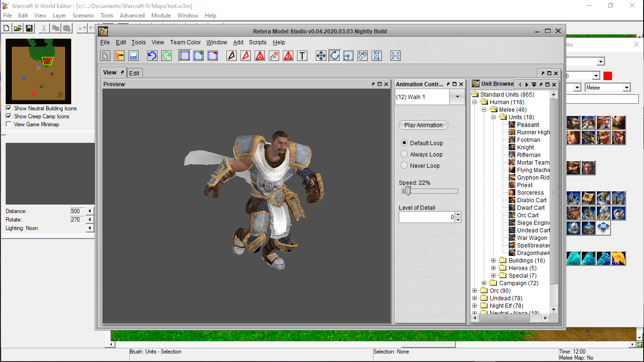644x362 pixels.
Task: Click the blue floppy disk save icon
Action: click(x=133, y=56)
